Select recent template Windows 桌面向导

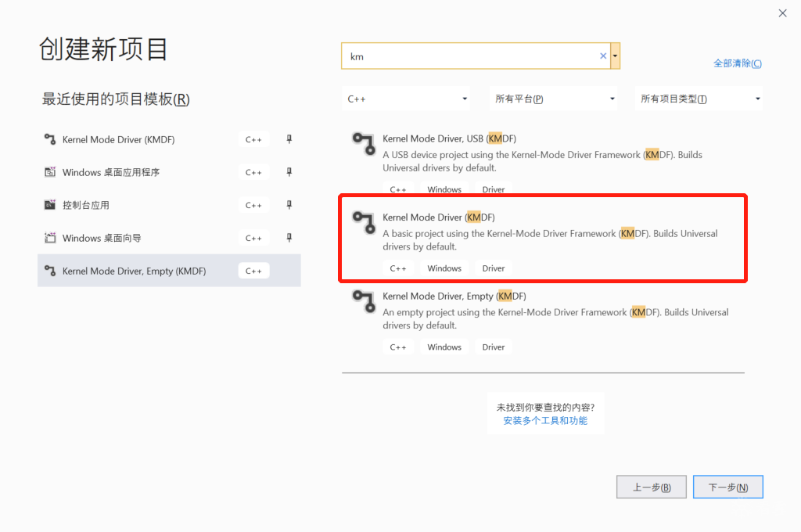[169, 238]
